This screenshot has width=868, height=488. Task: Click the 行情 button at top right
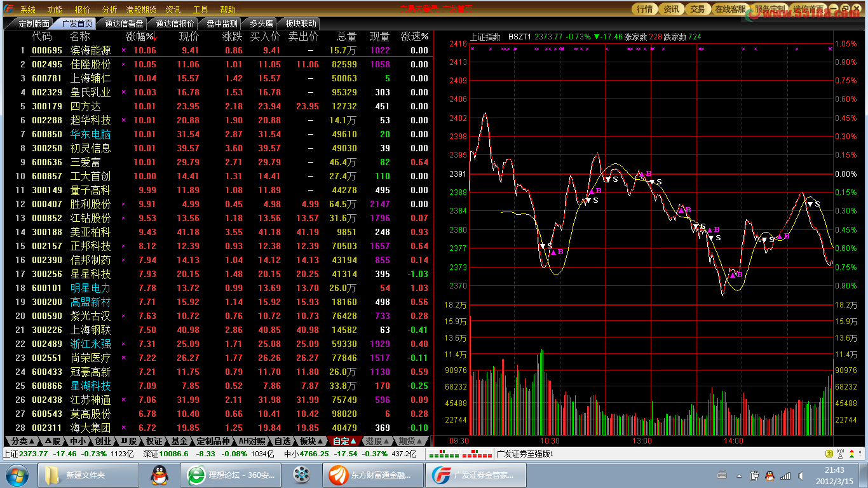coord(644,9)
